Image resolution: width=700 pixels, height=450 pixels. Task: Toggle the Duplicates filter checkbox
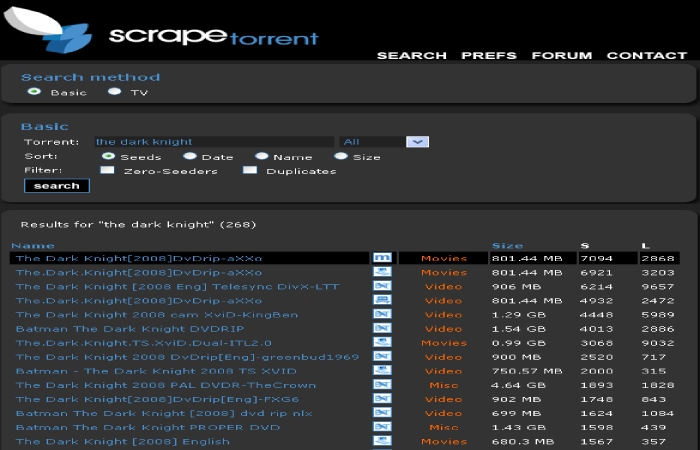pos(250,170)
